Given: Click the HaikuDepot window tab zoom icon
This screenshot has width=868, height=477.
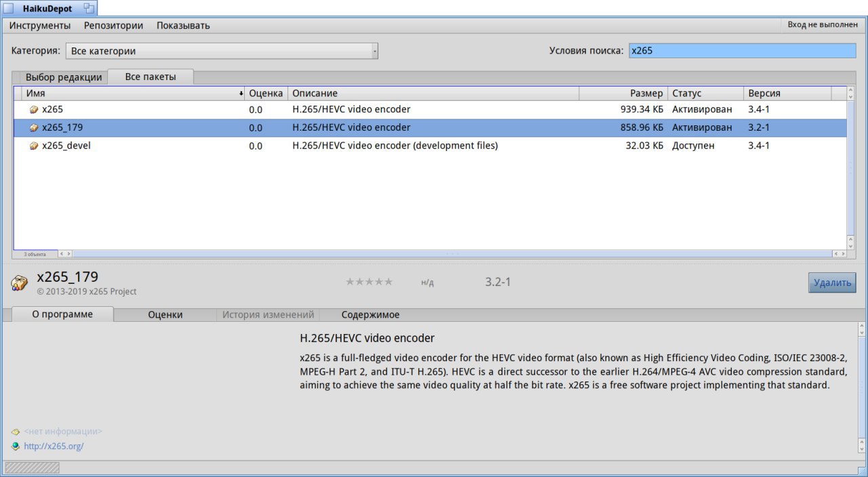Looking at the screenshot, I should click(89, 8).
